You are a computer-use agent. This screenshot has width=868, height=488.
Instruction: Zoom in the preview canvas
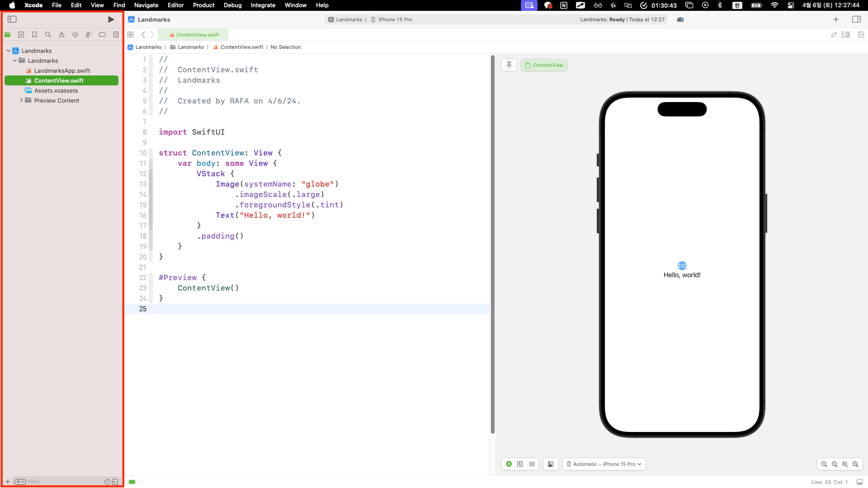click(x=855, y=464)
